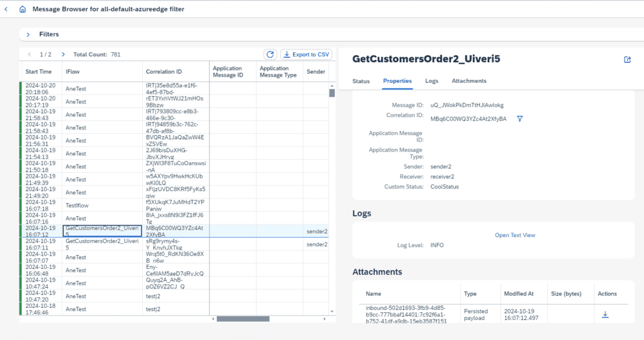Open Text View link in Logs
This screenshot has width=644, height=340.
tap(515, 235)
